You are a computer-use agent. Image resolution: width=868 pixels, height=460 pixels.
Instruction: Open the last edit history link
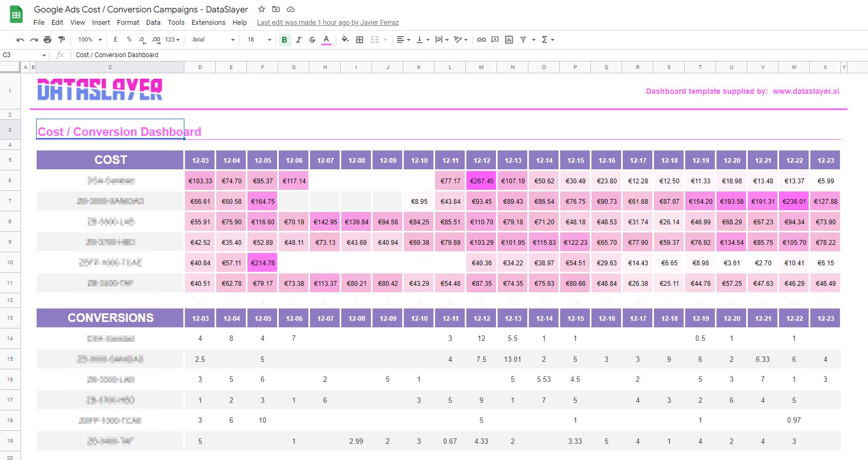(328, 23)
